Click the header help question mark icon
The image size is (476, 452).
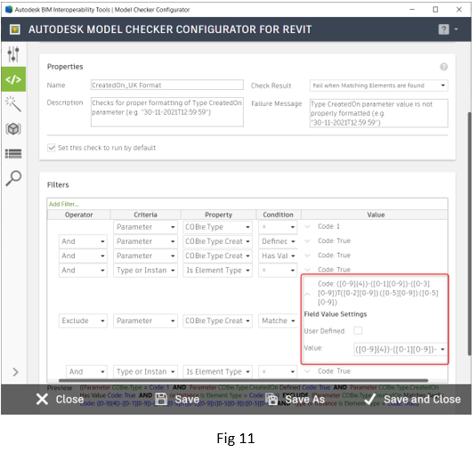click(443, 29)
